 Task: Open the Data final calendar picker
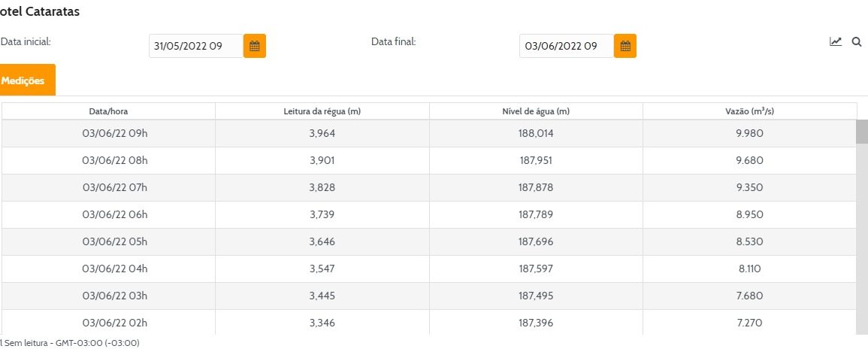(625, 46)
